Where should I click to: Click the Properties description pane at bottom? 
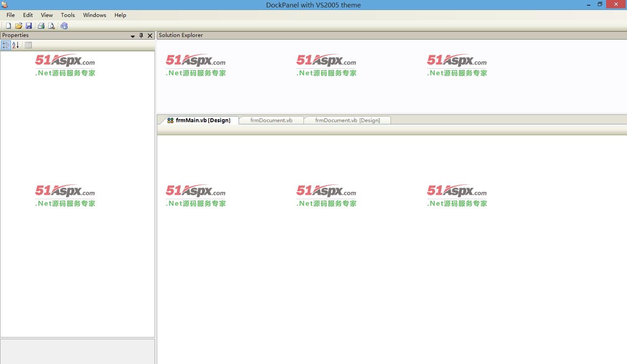[x=78, y=351]
